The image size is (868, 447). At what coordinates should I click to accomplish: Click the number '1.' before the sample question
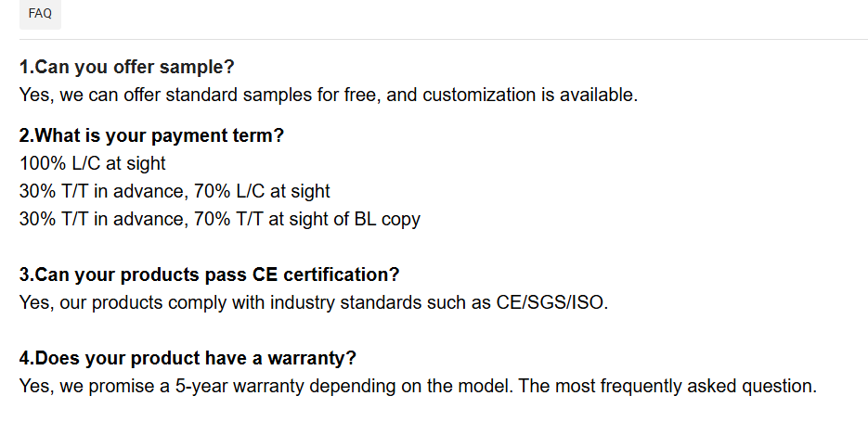(x=27, y=67)
